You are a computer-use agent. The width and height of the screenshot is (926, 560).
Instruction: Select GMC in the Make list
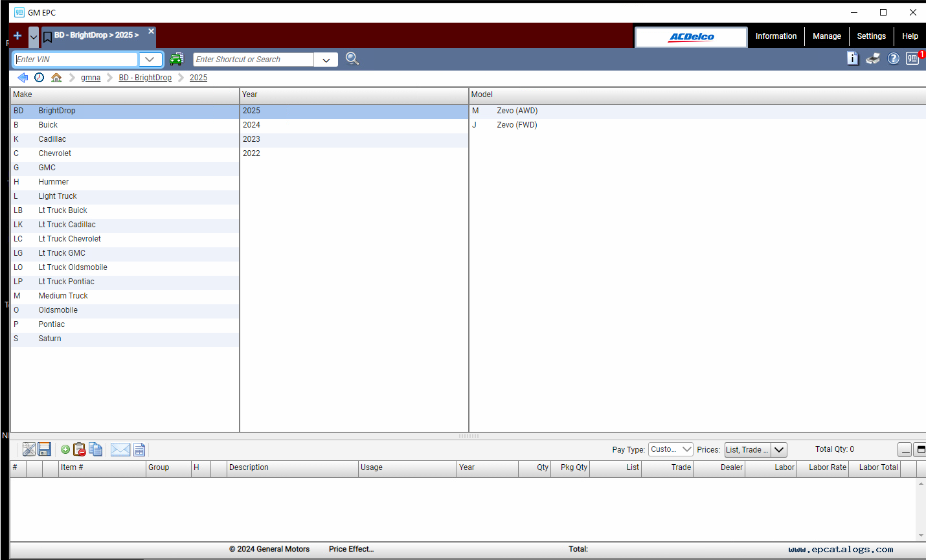point(125,168)
